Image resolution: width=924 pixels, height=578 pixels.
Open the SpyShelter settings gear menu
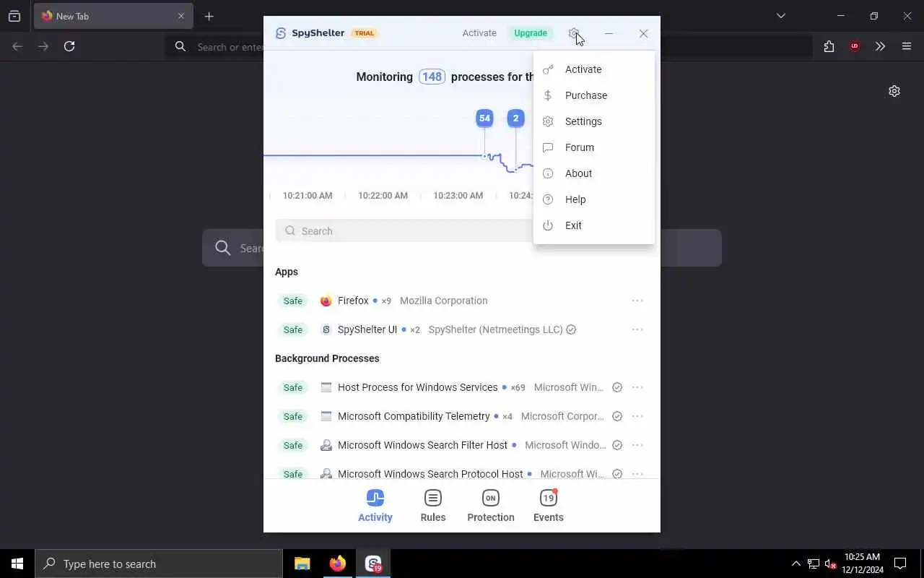tap(573, 33)
